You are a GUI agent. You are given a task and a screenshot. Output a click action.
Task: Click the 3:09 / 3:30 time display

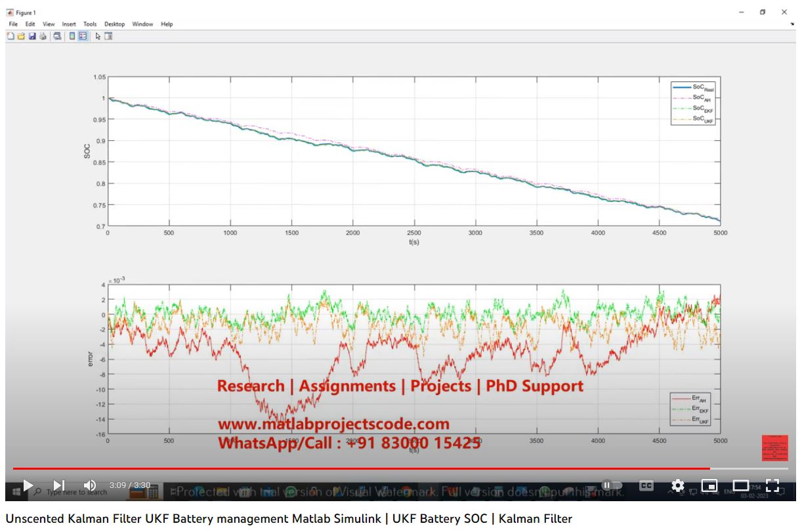click(x=130, y=485)
